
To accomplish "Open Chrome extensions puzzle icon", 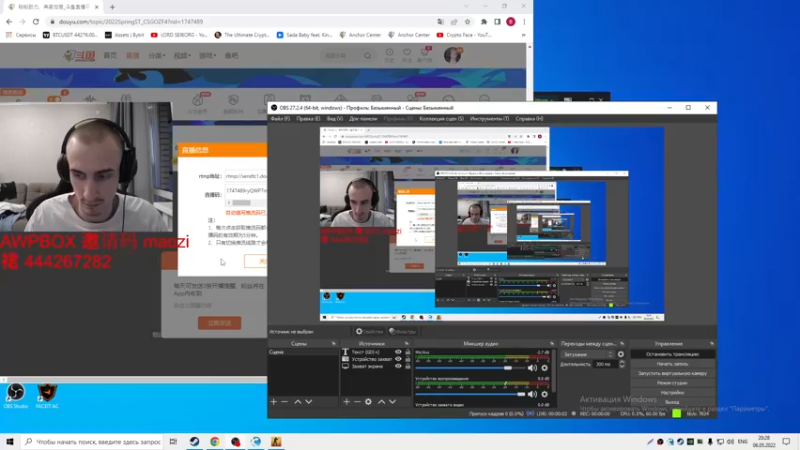I will click(x=484, y=22).
